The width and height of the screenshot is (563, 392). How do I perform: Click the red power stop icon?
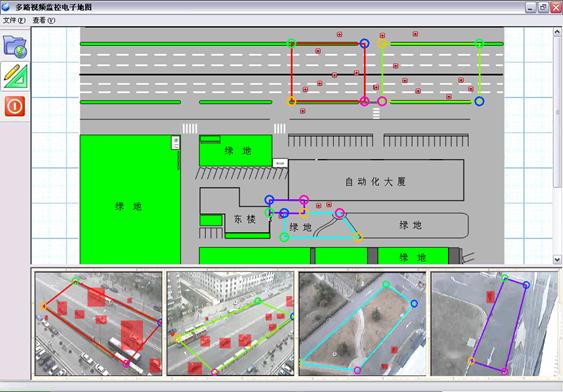tap(15, 106)
